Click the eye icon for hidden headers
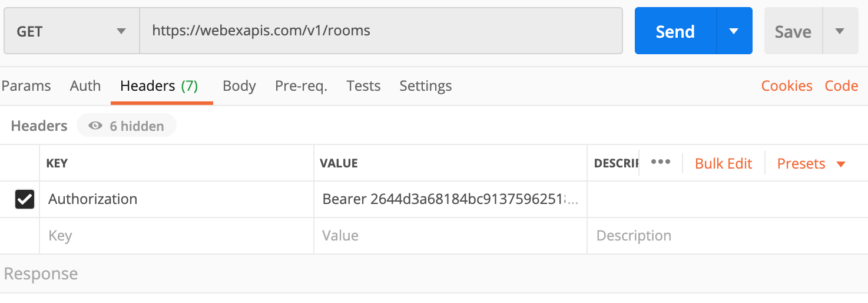This screenshot has height=303, width=868. click(x=95, y=126)
